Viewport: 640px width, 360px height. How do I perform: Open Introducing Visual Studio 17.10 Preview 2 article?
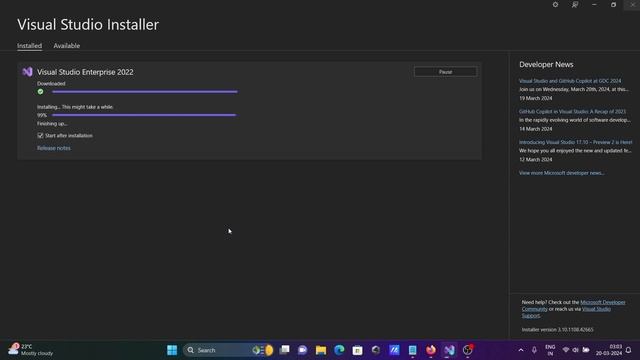[x=576, y=142]
